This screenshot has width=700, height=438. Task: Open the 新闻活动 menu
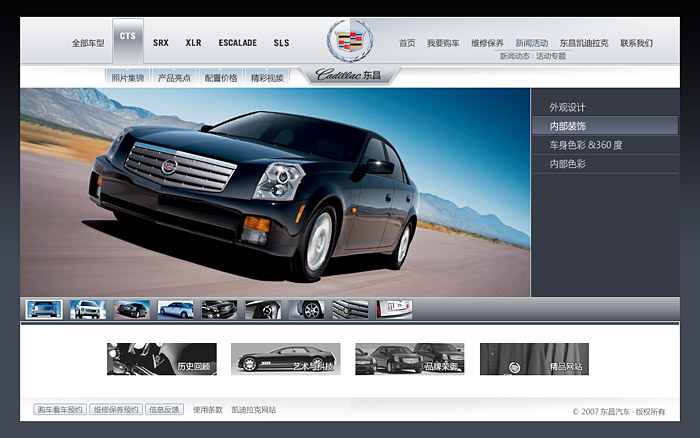tap(531, 43)
